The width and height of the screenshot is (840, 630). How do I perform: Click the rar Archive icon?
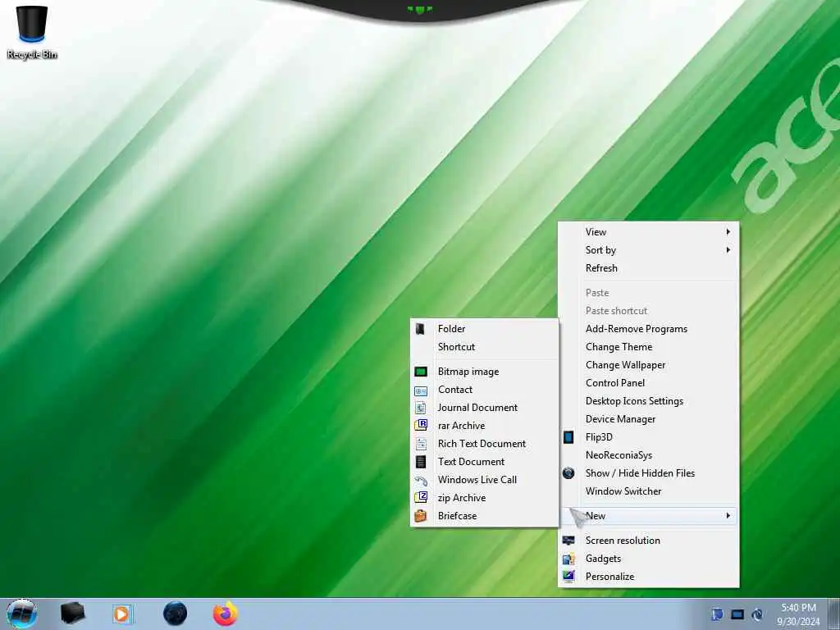(x=421, y=426)
